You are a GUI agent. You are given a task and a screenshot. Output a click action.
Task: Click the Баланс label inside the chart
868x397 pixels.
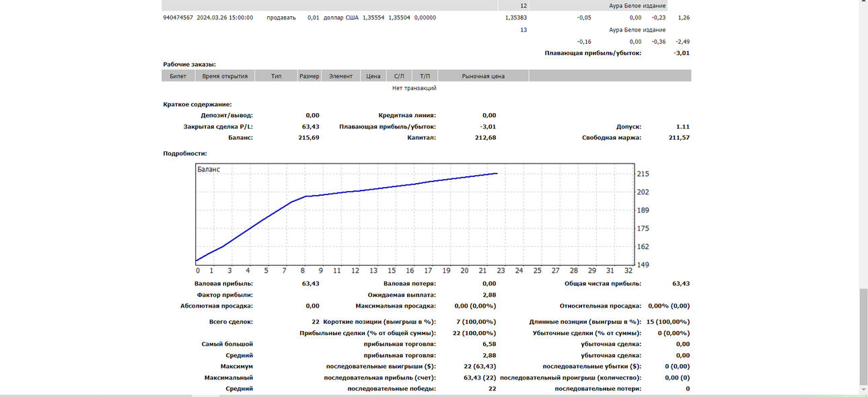209,170
